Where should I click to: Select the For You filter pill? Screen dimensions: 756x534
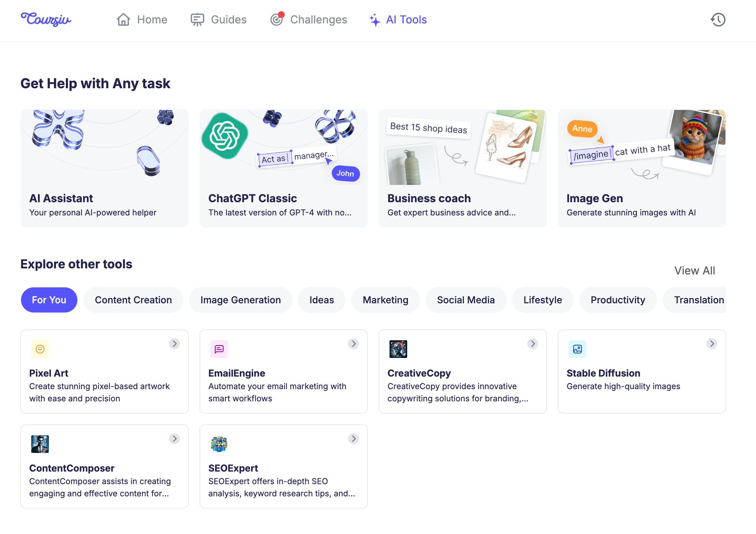pos(49,300)
